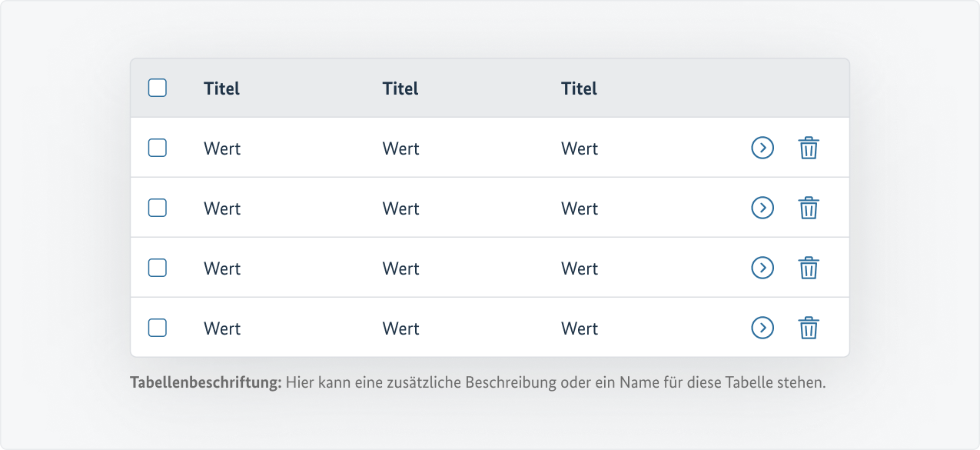Delete the third table row
Viewport: 980px width, 450px height.
coord(809,268)
